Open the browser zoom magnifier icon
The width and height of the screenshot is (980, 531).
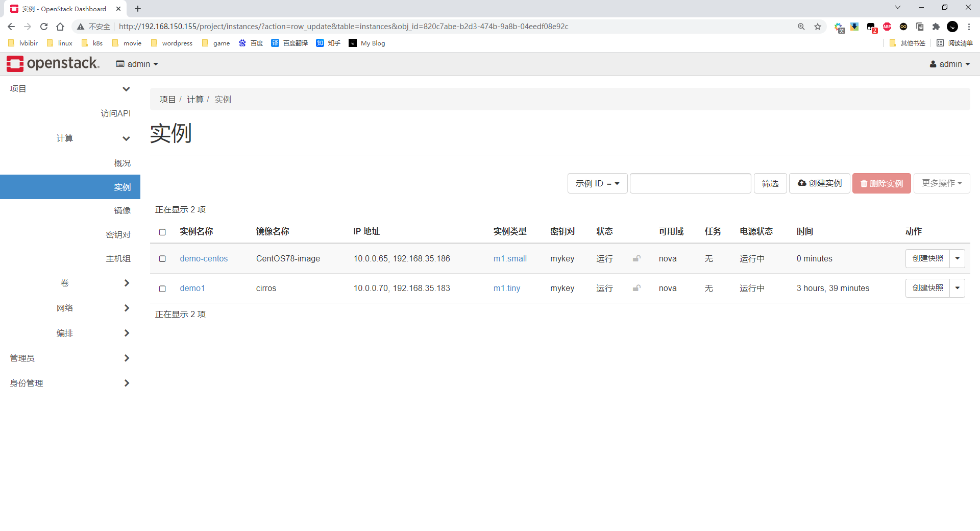(801, 27)
